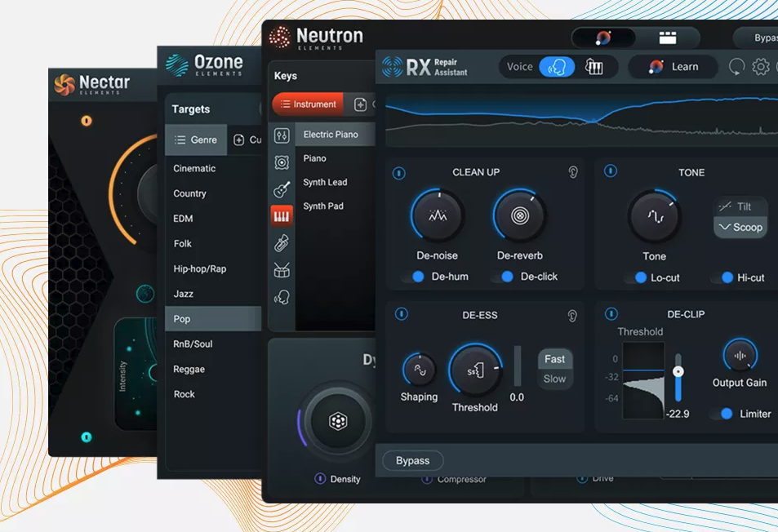The height and width of the screenshot is (532, 778).
Task: Toggle the Density power button in Neutron
Action: pyautogui.click(x=320, y=478)
